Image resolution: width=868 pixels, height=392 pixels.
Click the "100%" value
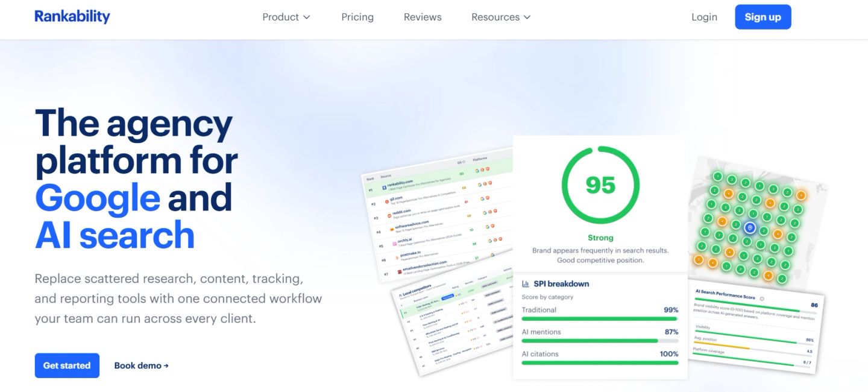(669, 354)
